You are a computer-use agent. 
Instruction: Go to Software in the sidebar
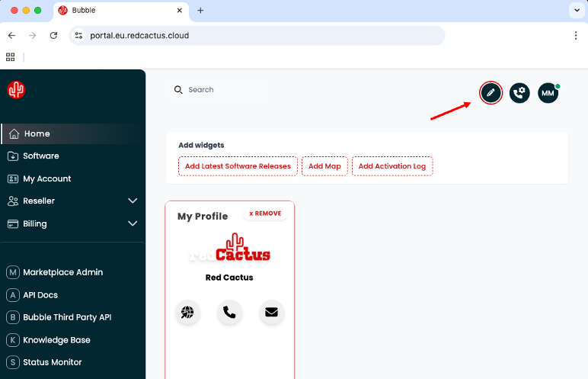(x=41, y=156)
